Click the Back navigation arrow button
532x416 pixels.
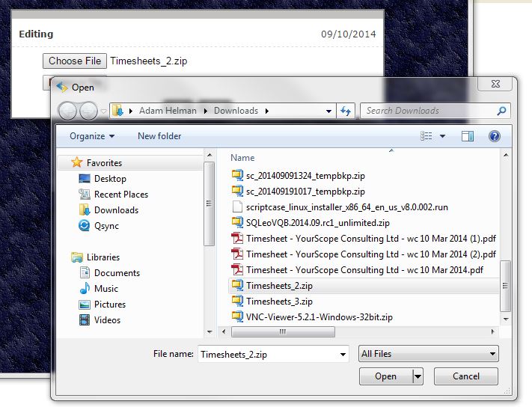68,111
